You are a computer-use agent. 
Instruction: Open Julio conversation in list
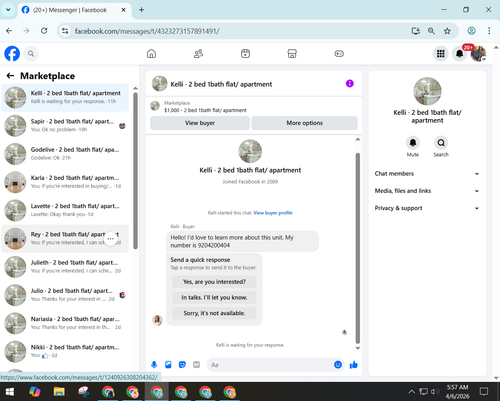click(x=65, y=295)
